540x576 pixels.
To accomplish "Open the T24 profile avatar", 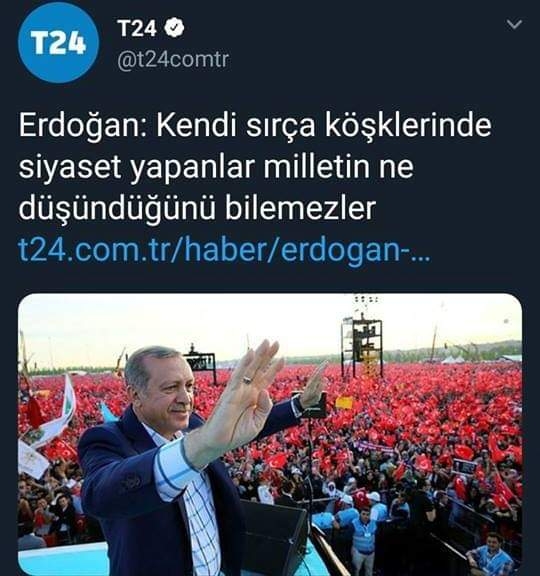I will tap(58, 43).
